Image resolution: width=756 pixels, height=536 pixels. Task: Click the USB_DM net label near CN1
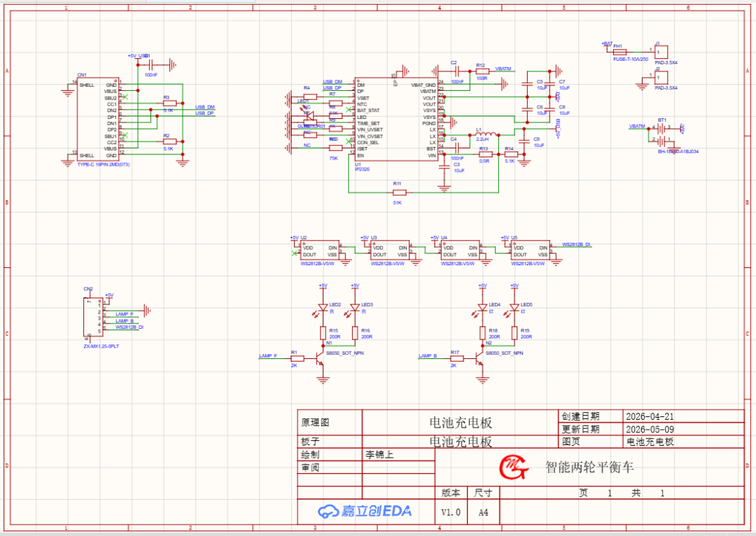[205, 107]
